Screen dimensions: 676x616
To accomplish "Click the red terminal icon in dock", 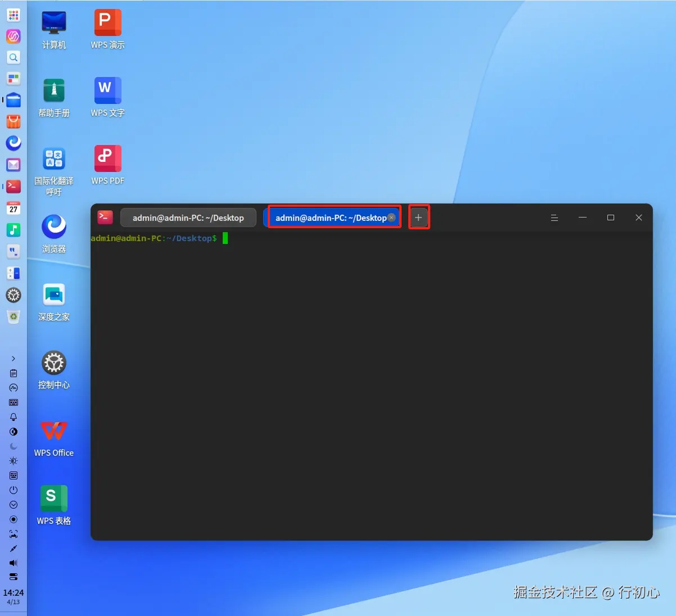I will (13, 186).
